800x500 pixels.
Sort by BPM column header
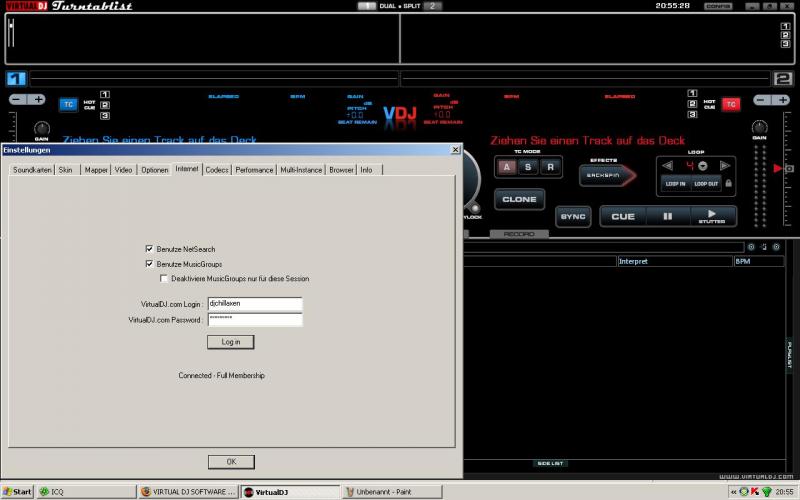759,261
